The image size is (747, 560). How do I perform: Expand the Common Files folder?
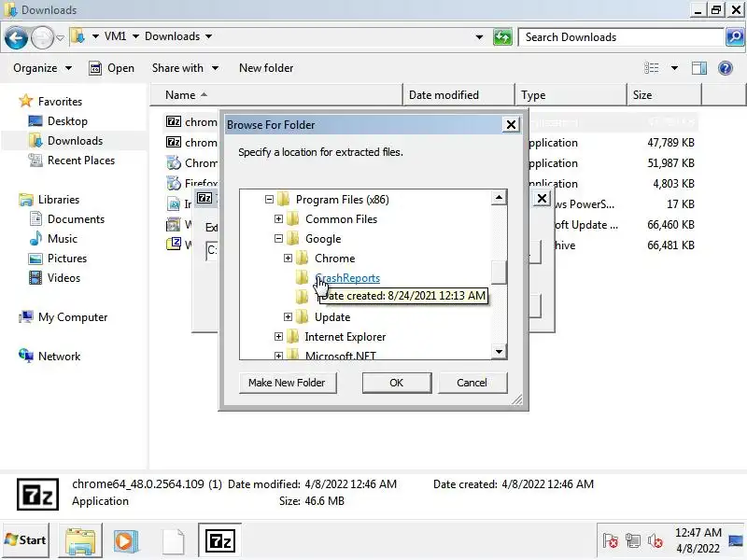click(278, 219)
